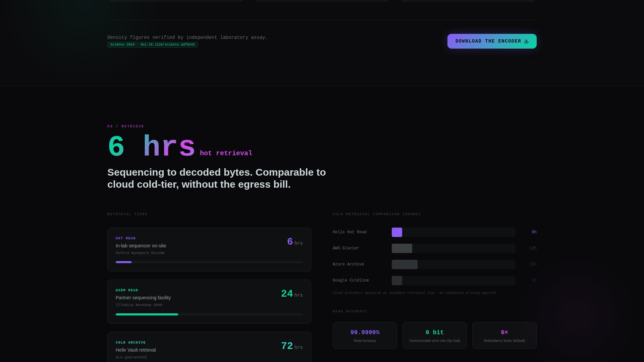Click the 'READ ACCURACY' heading
The image size is (644, 362).
(x=350, y=311)
